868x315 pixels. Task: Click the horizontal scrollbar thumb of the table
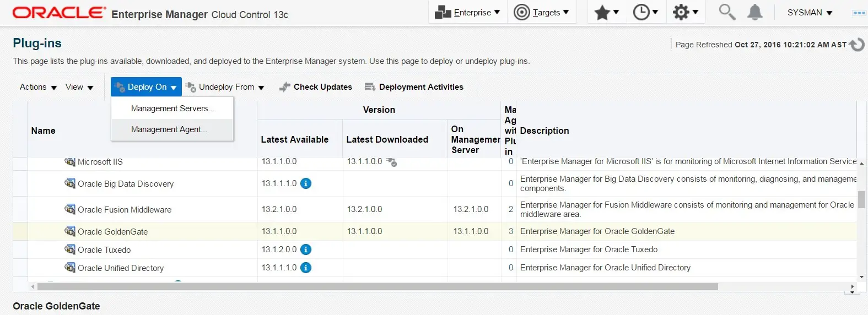click(378, 286)
